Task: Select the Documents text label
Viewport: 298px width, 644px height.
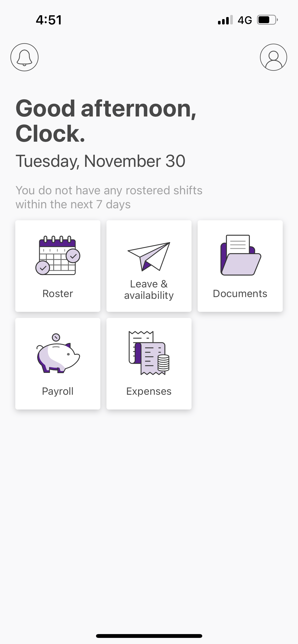Action: [x=240, y=294]
